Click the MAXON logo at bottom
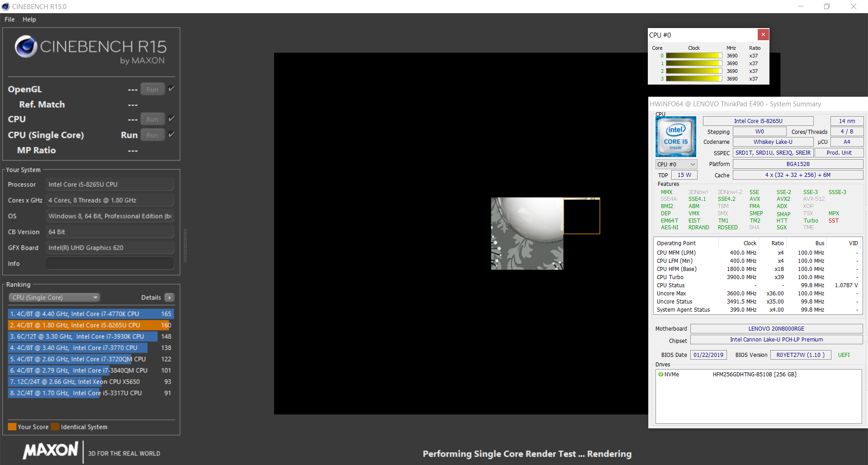Image resolution: width=868 pixels, height=465 pixels. click(51, 450)
